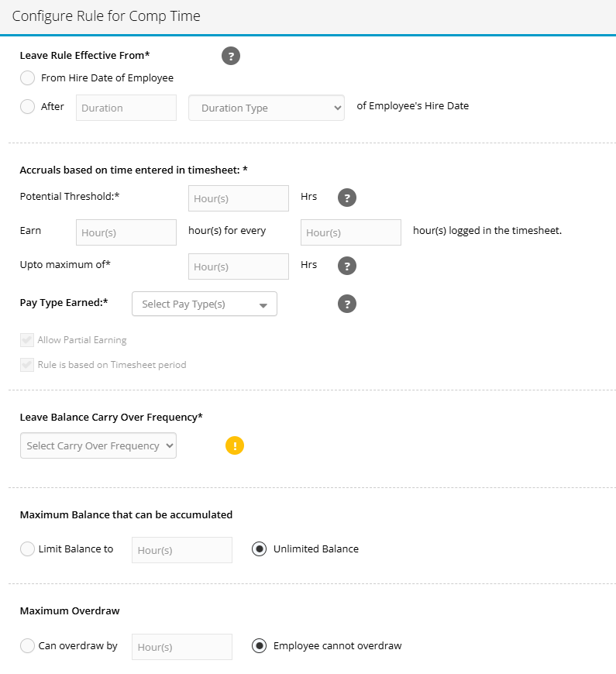
Task: Choose Limit Balance to radio option
Action: [x=28, y=549]
